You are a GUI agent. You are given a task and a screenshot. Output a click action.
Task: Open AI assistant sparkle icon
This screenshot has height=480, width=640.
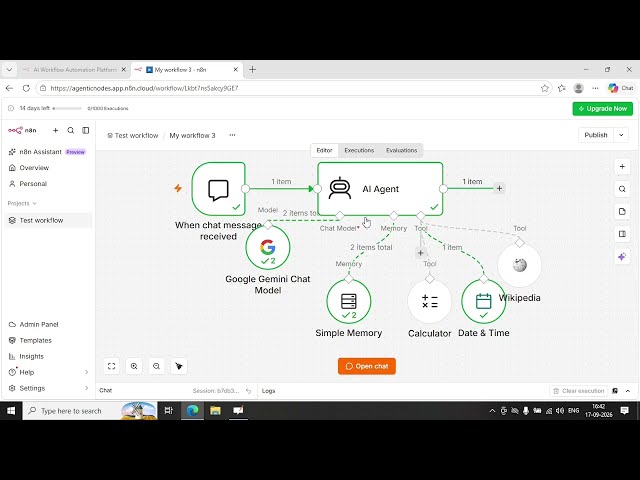[622, 257]
